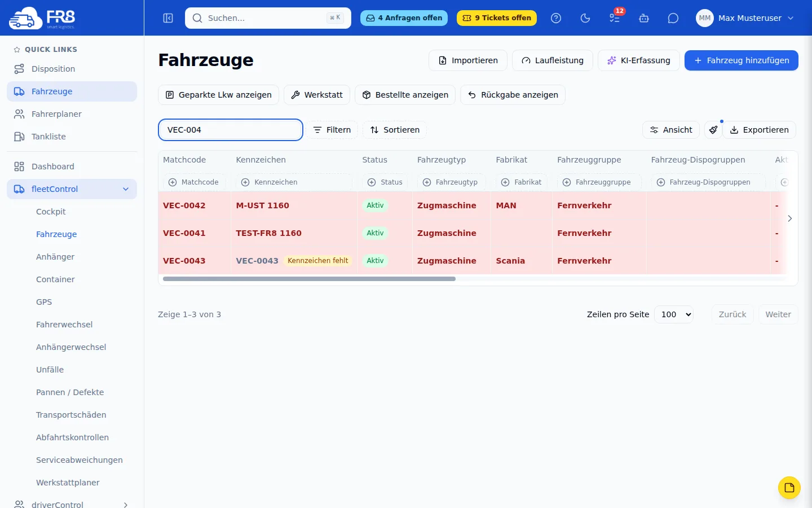
Task: Open the task list icon with badge 12
Action: pos(615,18)
